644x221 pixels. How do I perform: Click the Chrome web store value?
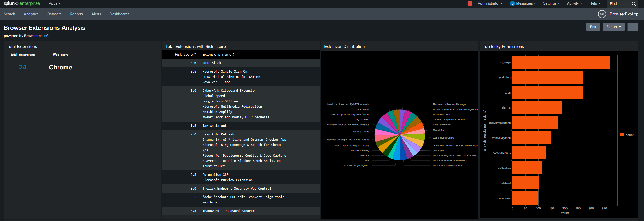click(61, 68)
